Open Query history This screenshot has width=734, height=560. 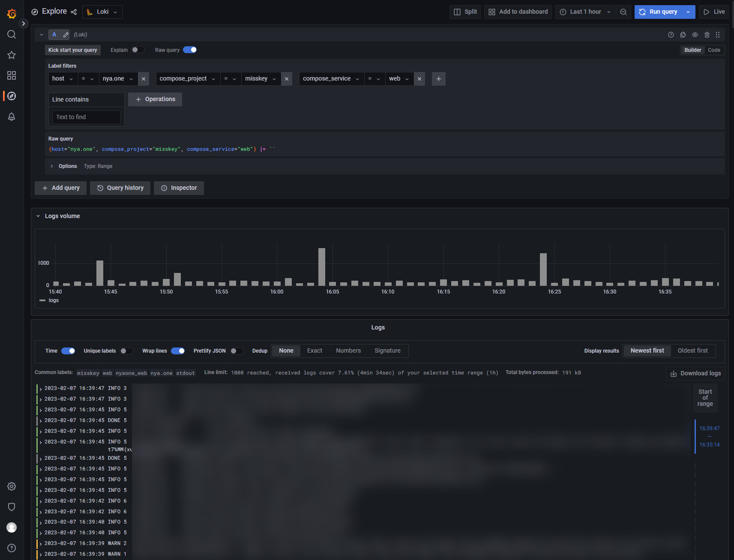pyautogui.click(x=120, y=188)
